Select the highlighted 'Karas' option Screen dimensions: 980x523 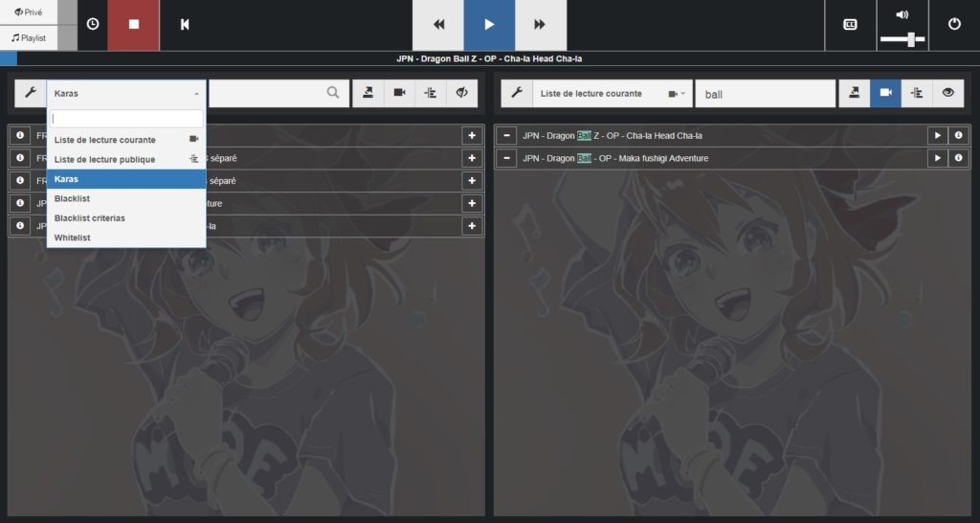(x=126, y=179)
